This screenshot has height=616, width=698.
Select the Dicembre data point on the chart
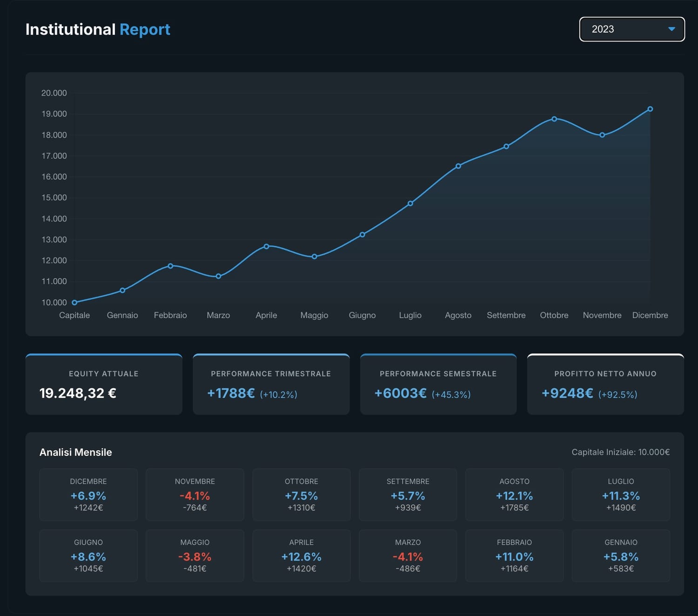point(650,108)
